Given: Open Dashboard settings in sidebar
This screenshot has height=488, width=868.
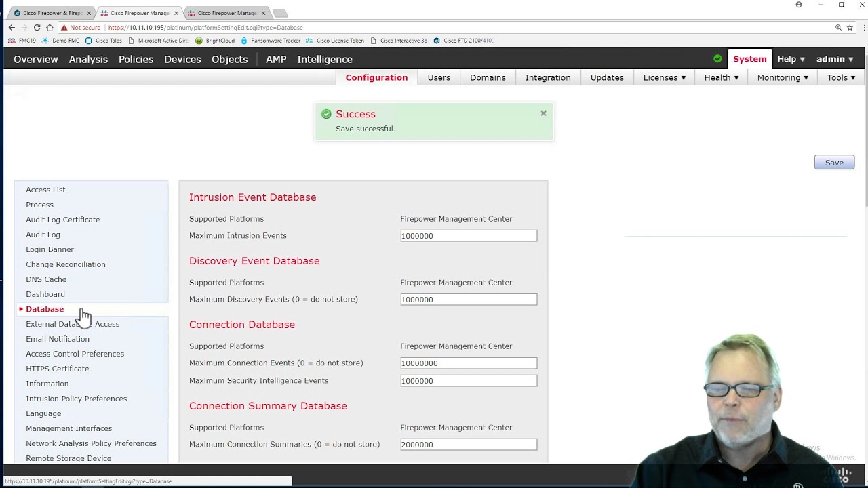Looking at the screenshot, I should pyautogui.click(x=45, y=294).
